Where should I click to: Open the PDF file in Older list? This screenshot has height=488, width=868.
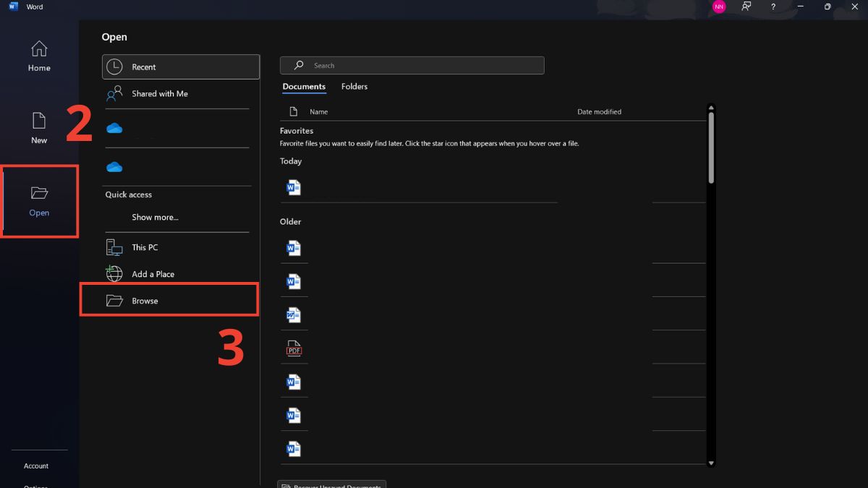[294, 348]
